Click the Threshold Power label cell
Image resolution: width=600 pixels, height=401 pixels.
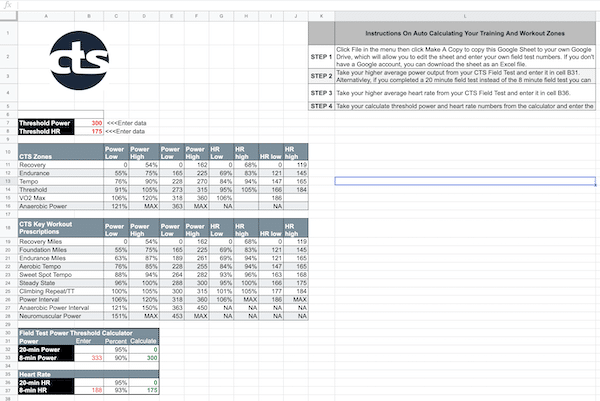tap(46, 123)
